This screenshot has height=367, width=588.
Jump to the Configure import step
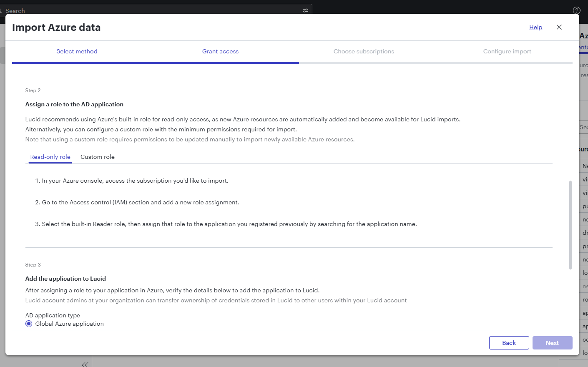tap(507, 51)
